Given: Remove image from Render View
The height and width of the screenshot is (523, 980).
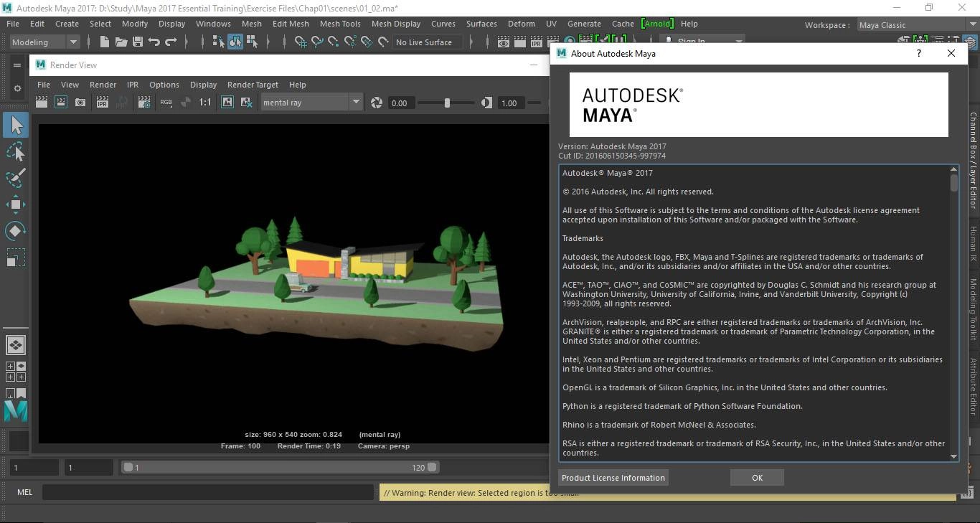Looking at the screenshot, I should point(246,103).
